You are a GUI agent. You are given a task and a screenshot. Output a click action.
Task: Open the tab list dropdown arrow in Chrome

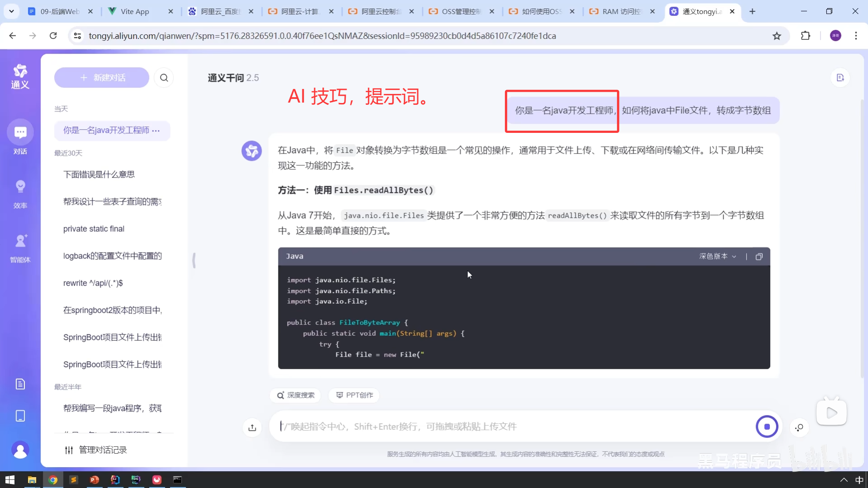tap(11, 11)
